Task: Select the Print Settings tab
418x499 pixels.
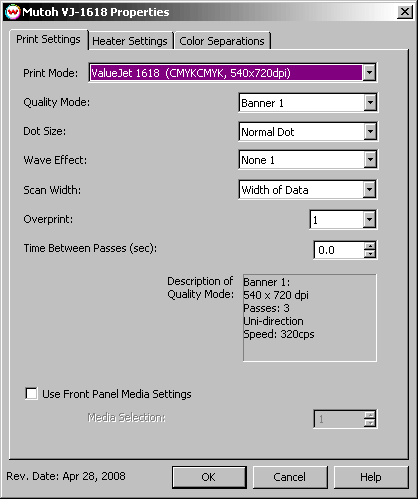Action: [48, 39]
